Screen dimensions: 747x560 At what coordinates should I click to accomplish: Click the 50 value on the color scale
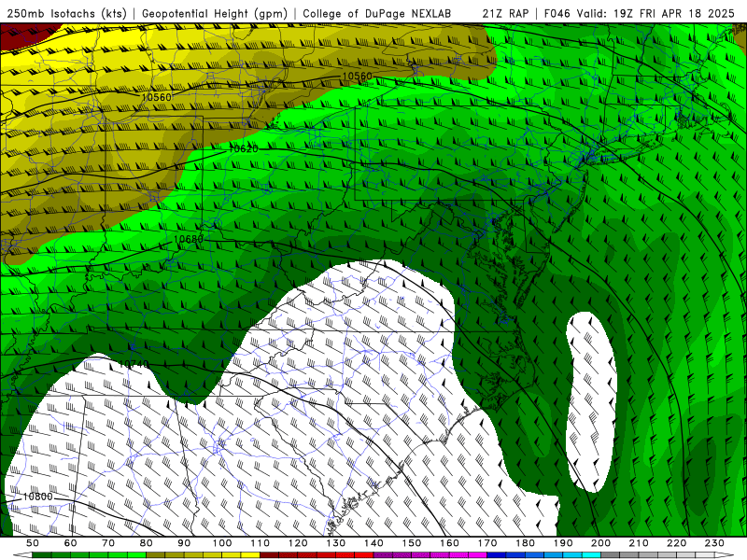click(33, 543)
